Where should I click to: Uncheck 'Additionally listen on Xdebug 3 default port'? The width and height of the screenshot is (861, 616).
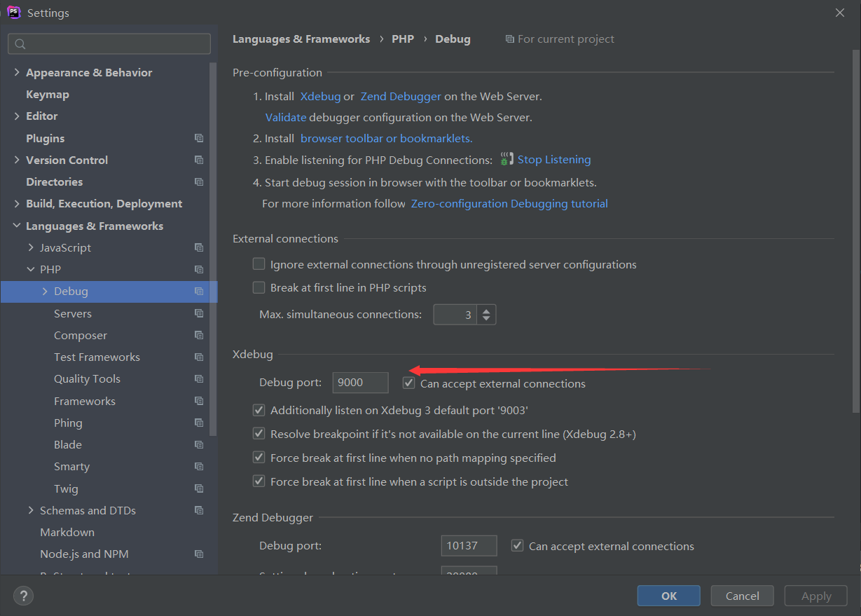click(x=259, y=410)
